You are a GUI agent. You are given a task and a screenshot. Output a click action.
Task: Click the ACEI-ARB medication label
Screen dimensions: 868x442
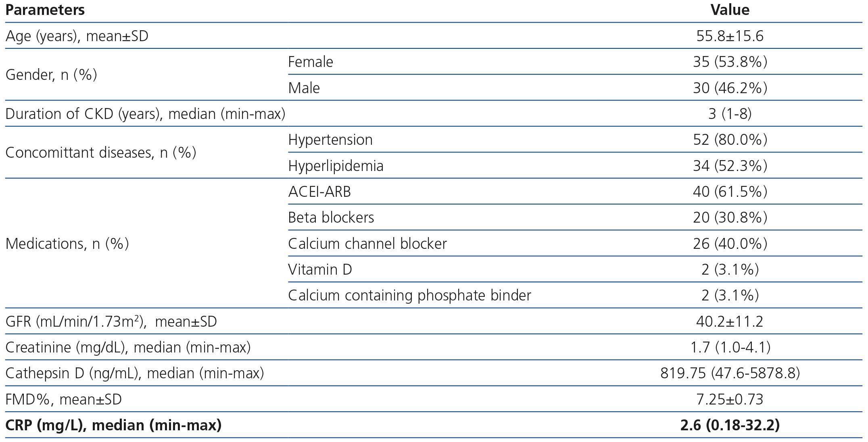click(319, 192)
